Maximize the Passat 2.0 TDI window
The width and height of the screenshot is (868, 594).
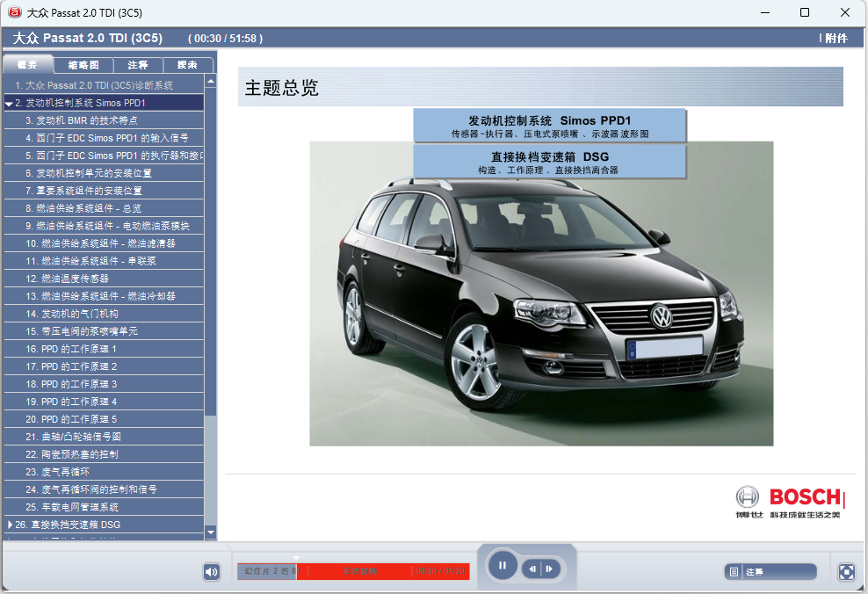(805, 12)
